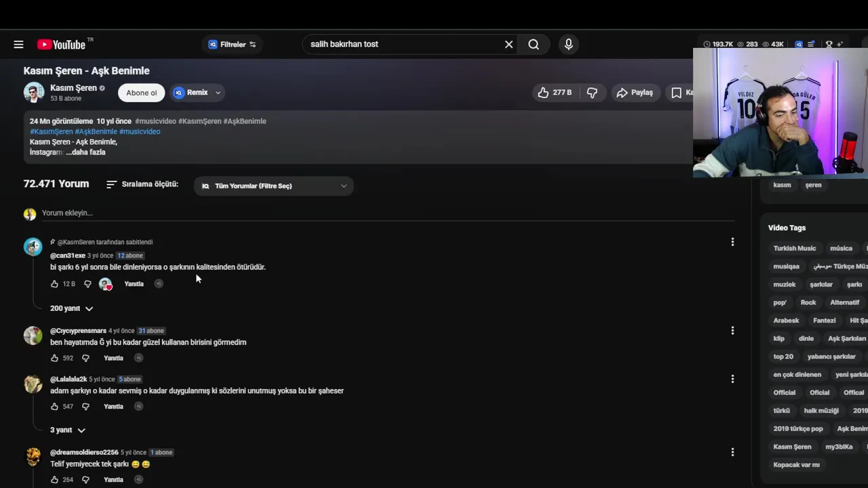The height and width of the screenshot is (488, 868).
Task: Open @can31exe username link
Action: pyautogui.click(x=68, y=256)
